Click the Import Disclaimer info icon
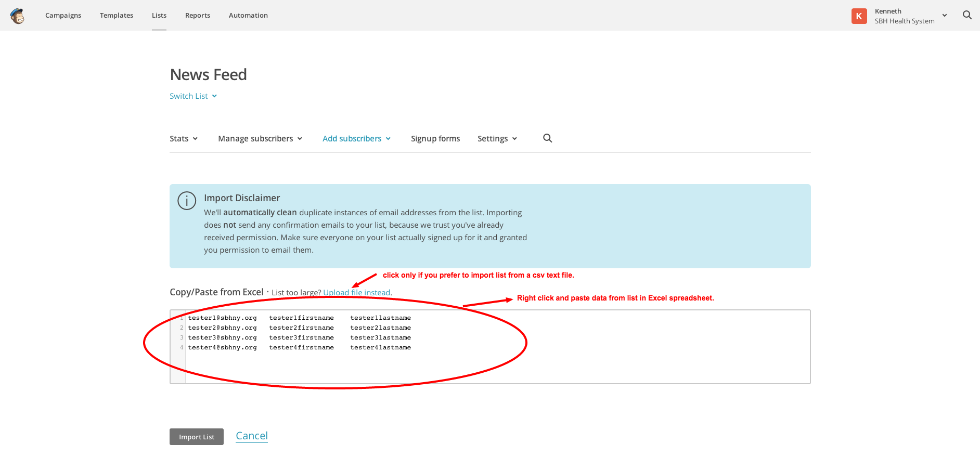This screenshot has width=980, height=470. 187,201
